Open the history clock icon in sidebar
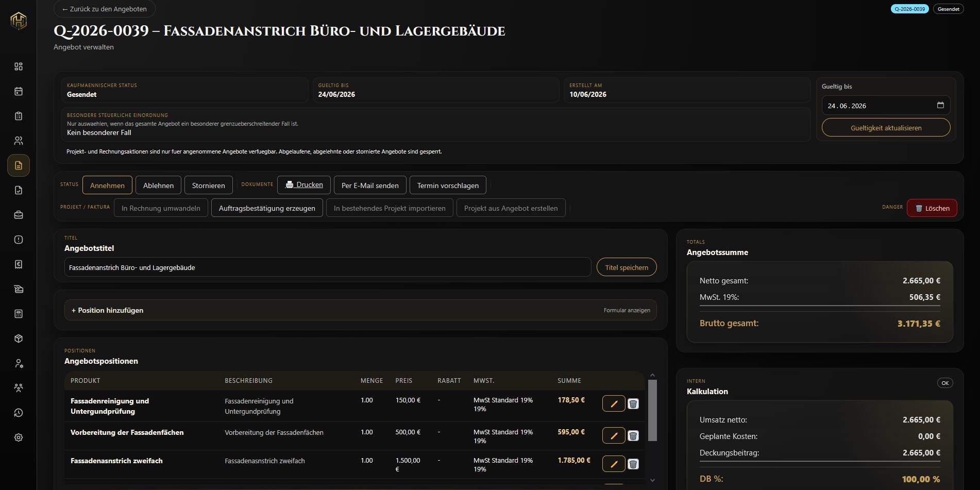 [19, 413]
